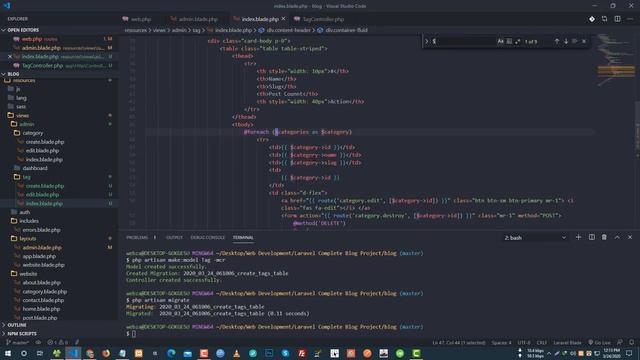The height and width of the screenshot is (360, 640).
Task: Open errors.blade.php file
Action: click(x=41, y=230)
